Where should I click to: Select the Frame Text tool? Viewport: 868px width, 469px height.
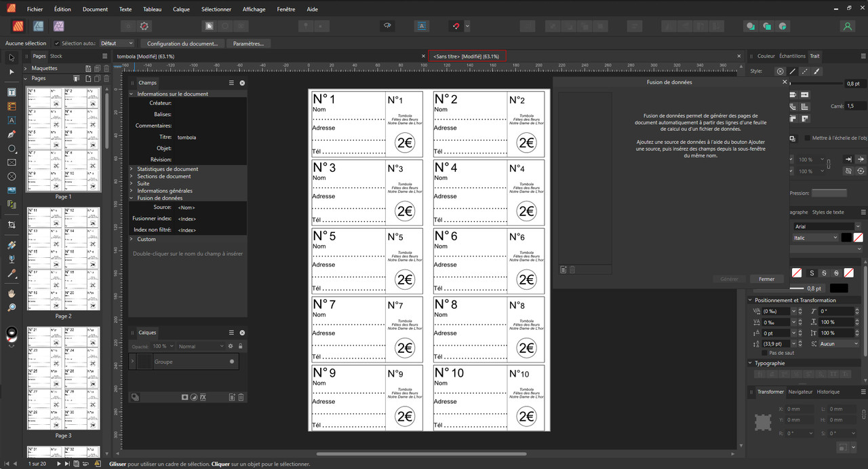pos(12,92)
